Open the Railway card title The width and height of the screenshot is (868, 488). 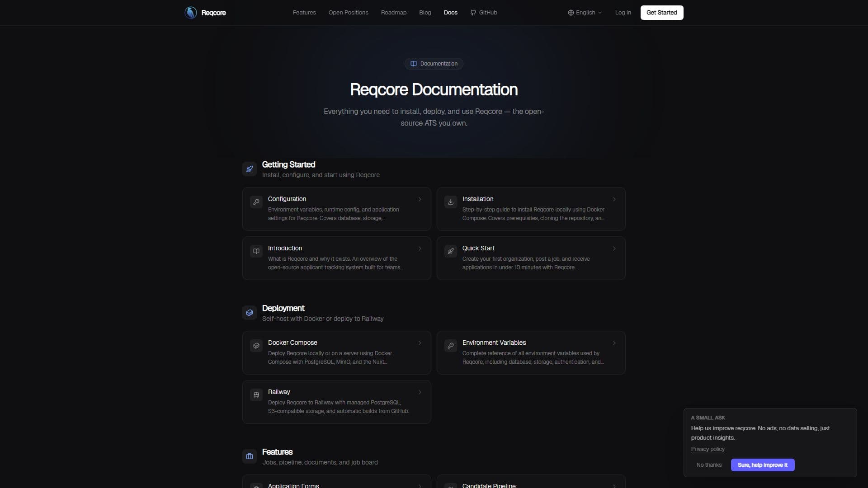point(279,392)
